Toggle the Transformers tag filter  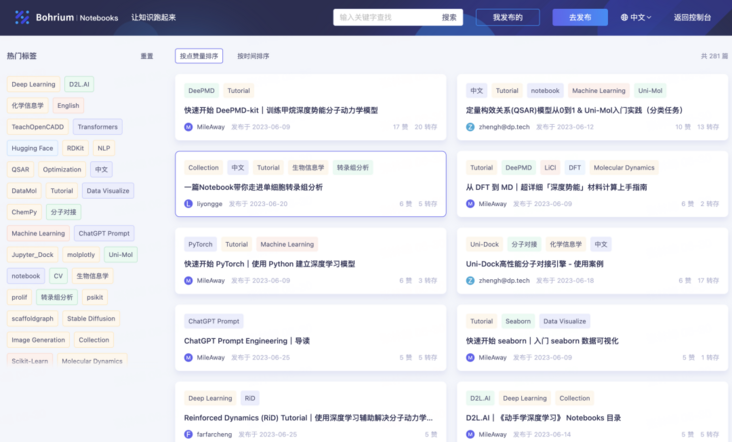[98, 127]
